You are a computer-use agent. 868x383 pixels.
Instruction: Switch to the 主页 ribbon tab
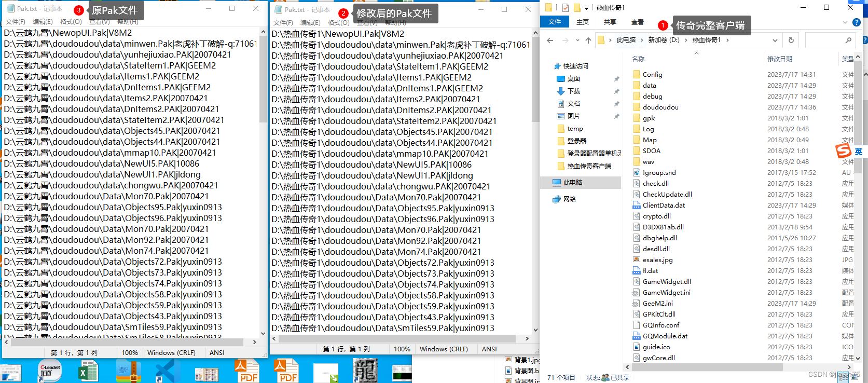pos(583,22)
